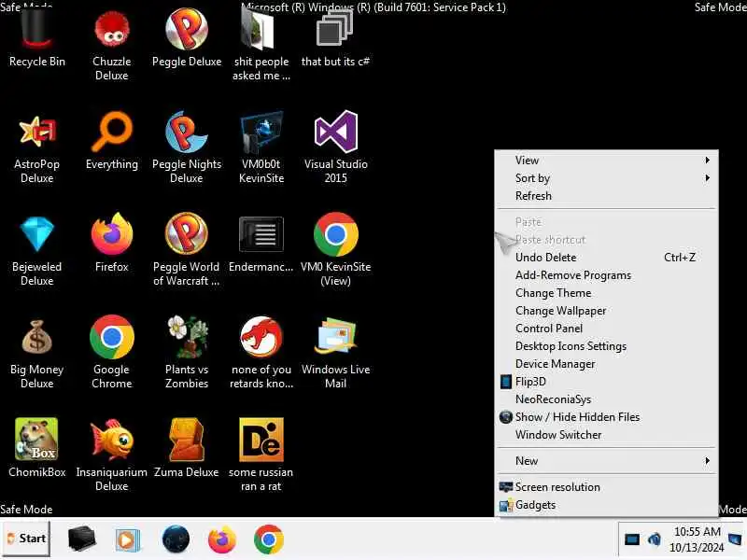Click the display tray icon left of volume
747x560 pixels.
[x=632, y=539]
